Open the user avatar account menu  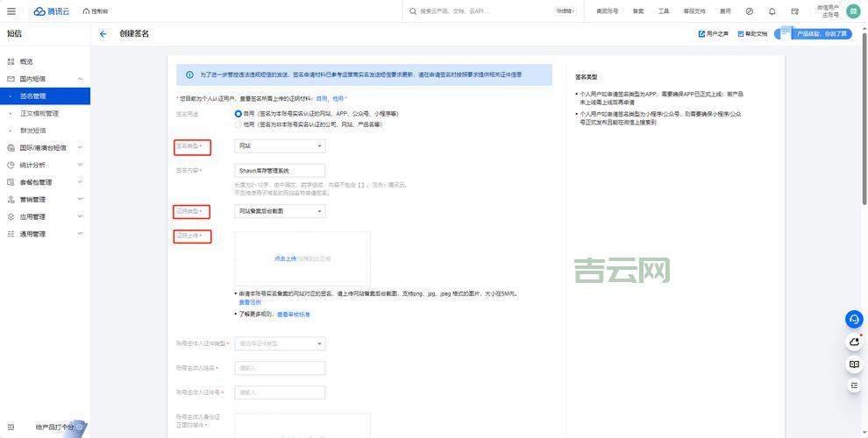(x=853, y=11)
